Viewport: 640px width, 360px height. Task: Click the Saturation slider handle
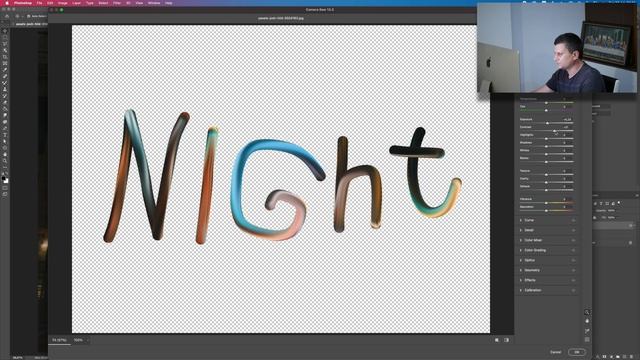pos(546,211)
